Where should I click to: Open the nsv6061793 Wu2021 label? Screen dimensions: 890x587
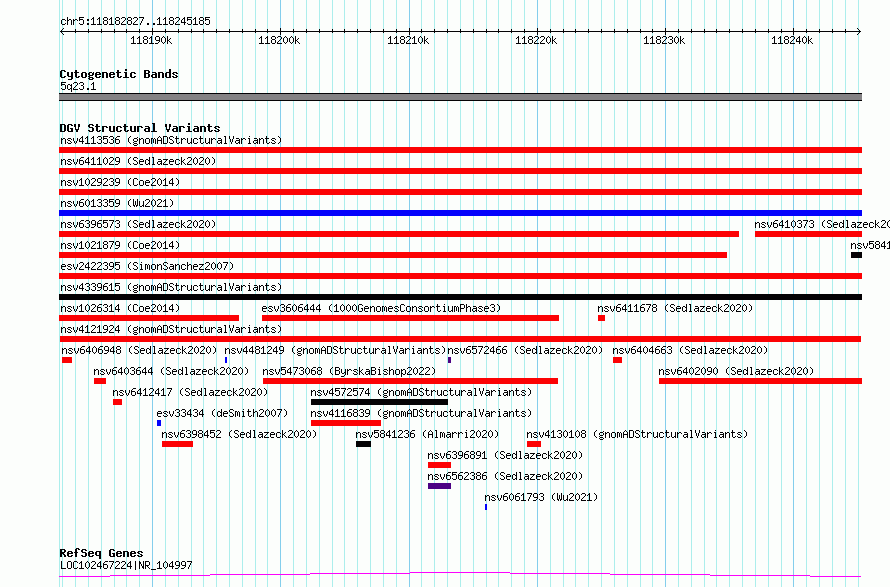(541, 497)
